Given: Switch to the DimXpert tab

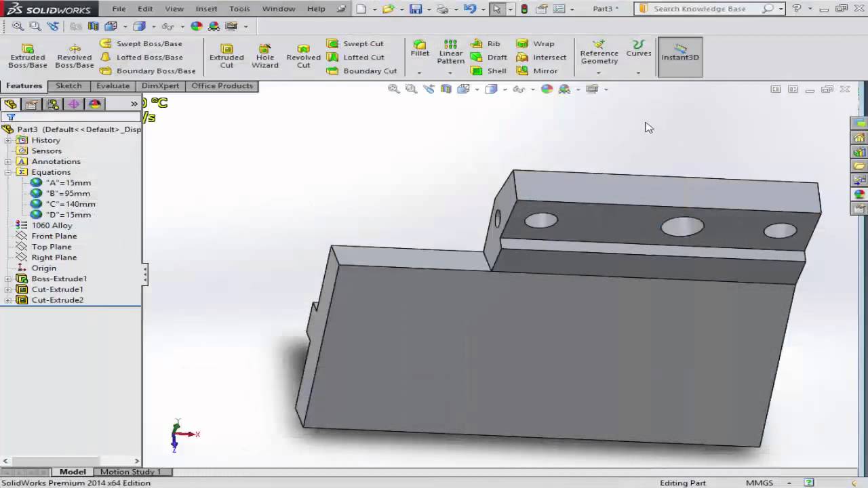Looking at the screenshot, I should tap(160, 86).
